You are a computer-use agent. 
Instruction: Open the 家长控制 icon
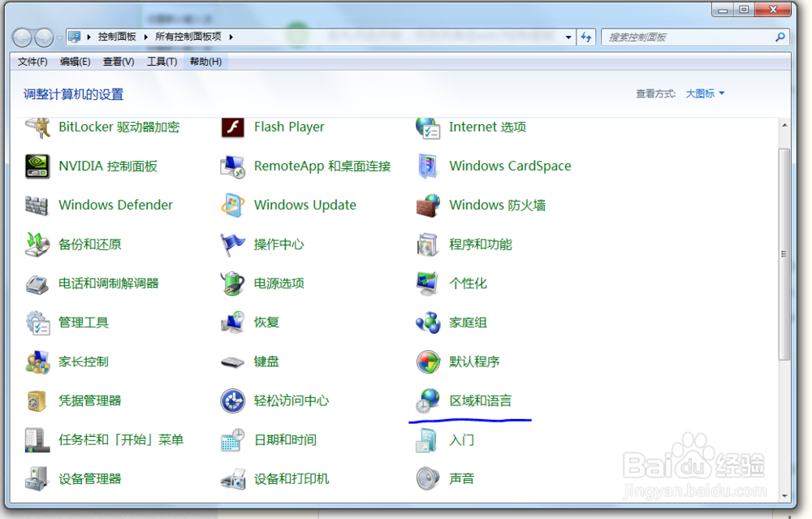(x=38, y=362)
